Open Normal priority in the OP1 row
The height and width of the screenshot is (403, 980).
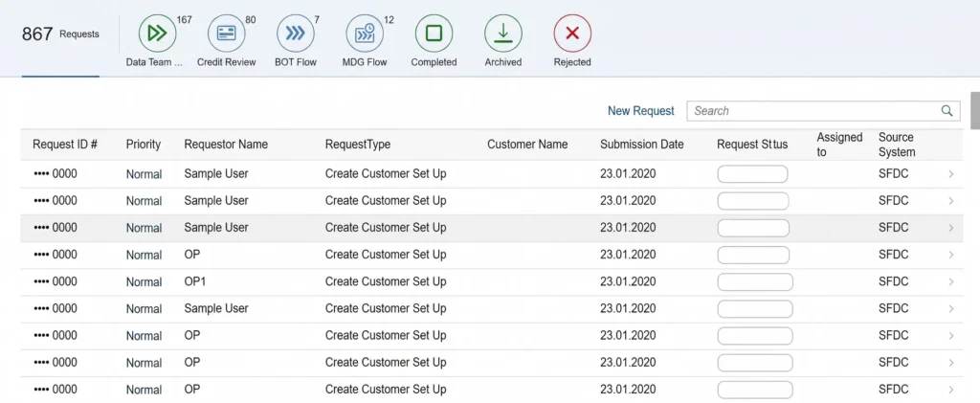[x=144, y=282]
